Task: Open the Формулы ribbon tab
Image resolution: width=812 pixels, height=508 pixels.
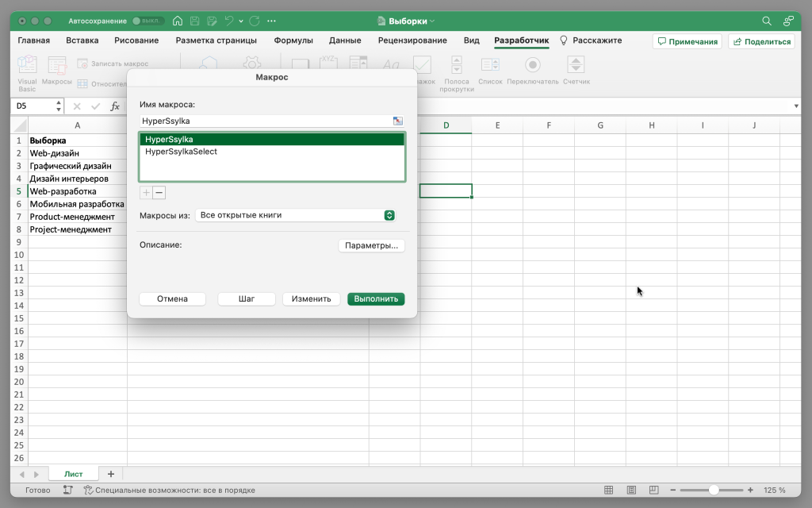Action: tap(293, 40)
